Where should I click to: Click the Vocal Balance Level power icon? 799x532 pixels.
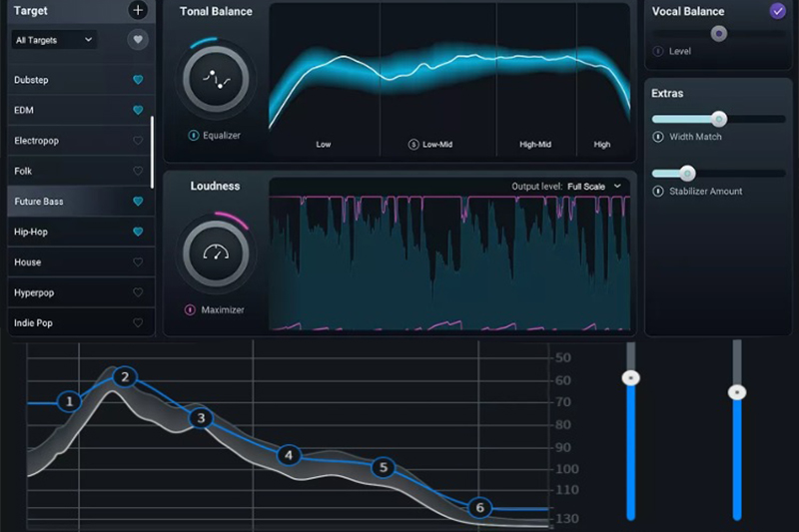point(658,51)
